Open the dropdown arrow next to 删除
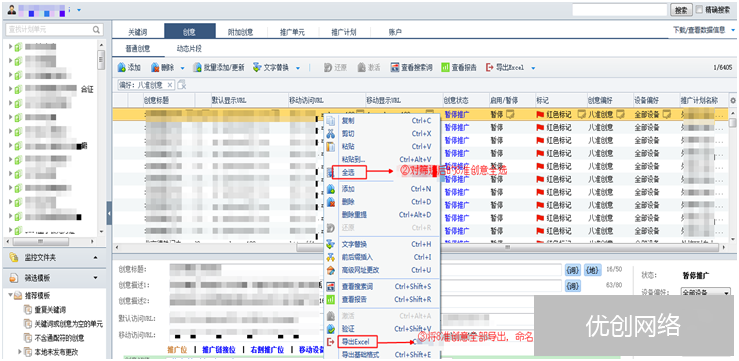The image size is (739, 361). point(182,68)
